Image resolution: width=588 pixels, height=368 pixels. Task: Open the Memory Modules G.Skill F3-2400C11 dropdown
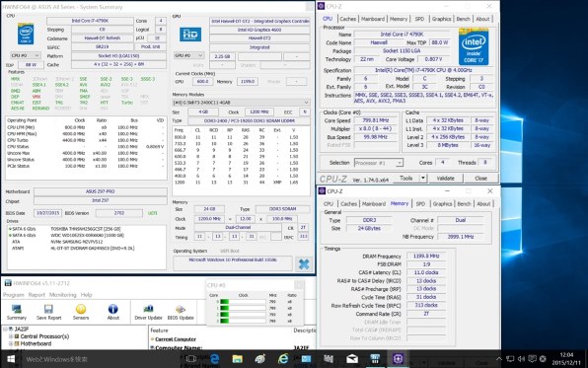pos(241,102)
